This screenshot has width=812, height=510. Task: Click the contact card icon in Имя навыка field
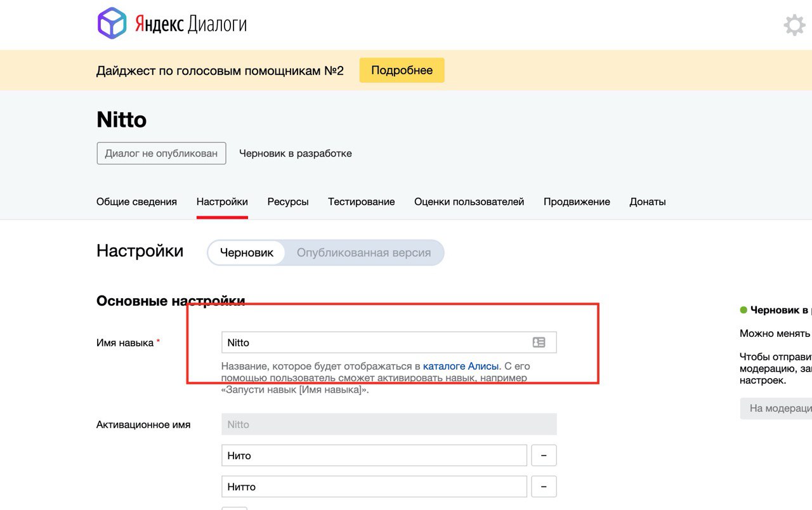tap(539, 343)
